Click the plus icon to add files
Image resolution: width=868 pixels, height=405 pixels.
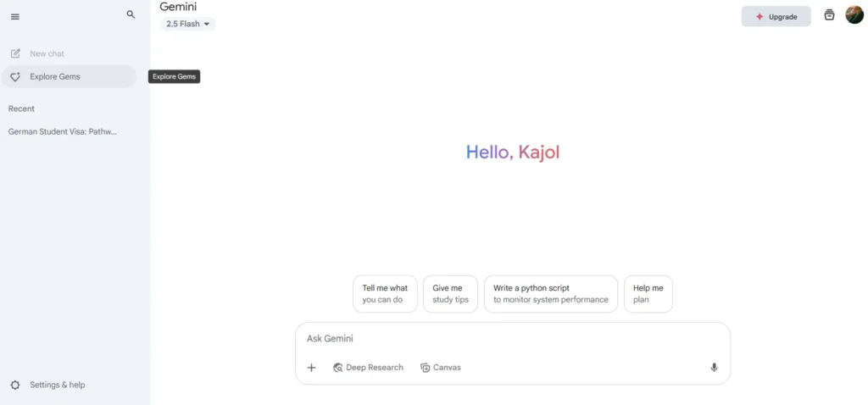(311, 368)
